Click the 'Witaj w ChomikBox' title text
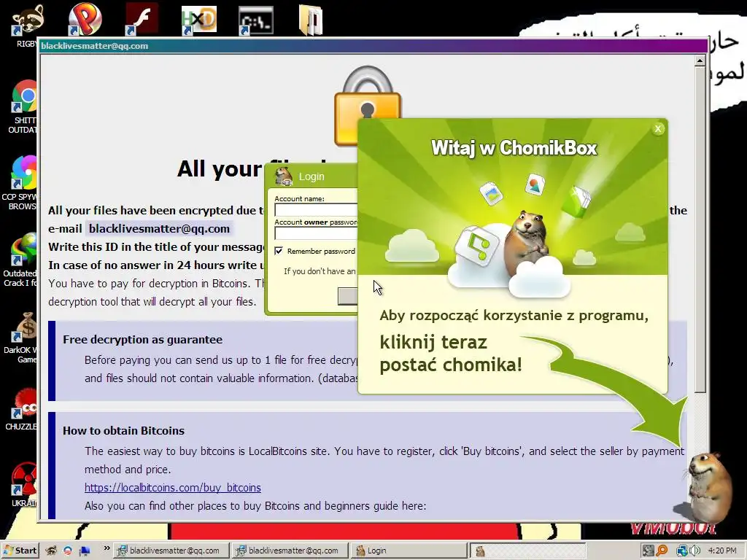The width and height of the screenshot is (747, 560). pos(514,147)
